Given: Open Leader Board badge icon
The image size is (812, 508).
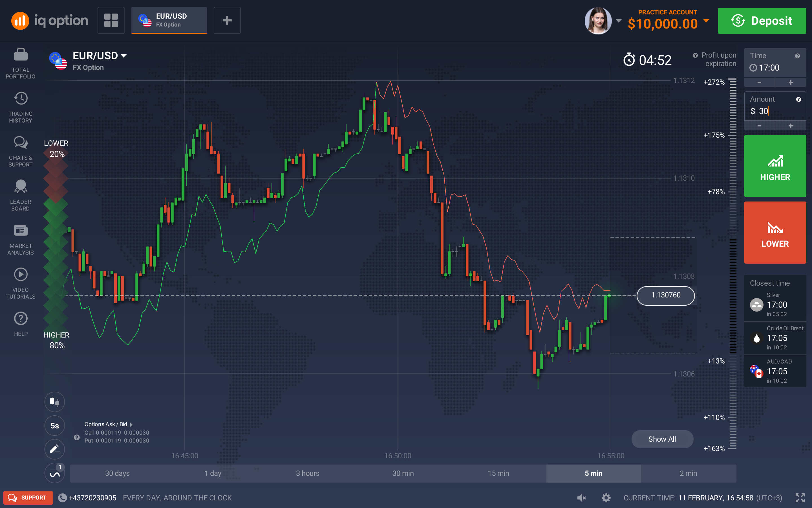Looking at the screenshot, I should (x=21, y=187).
